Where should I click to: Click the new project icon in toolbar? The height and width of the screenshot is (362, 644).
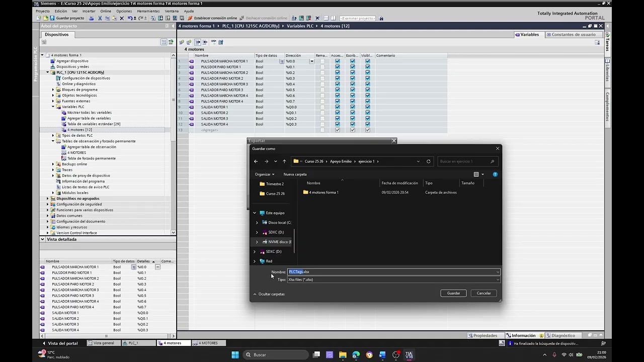point(39,18)
